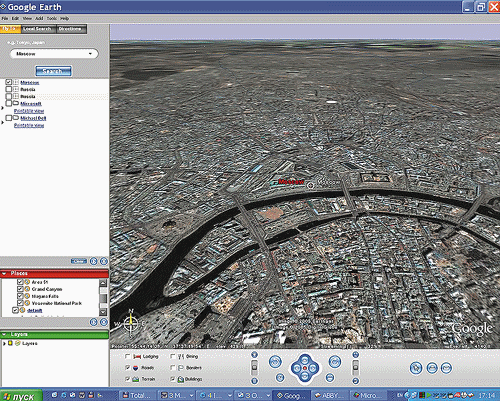Move the view down with navigation pad
Image resolution: width=500 pixels, height=401 pixels.
tap(305, 376)
